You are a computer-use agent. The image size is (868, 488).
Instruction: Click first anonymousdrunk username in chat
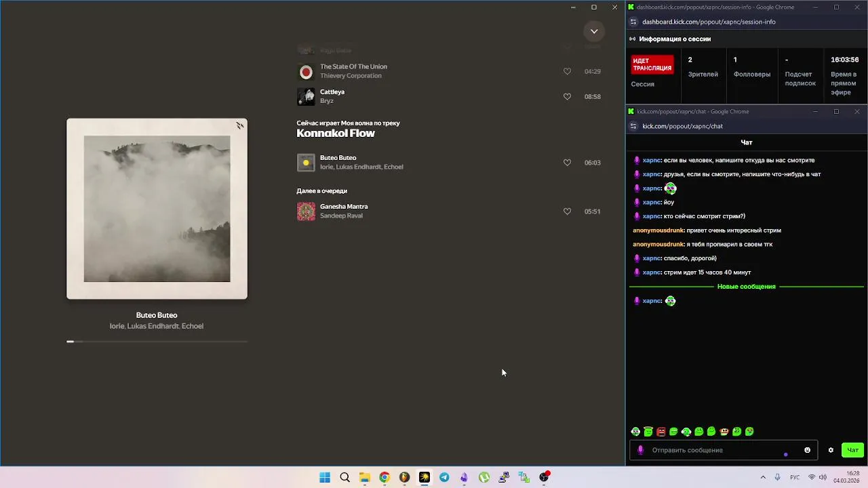click(x=658, y=230)
